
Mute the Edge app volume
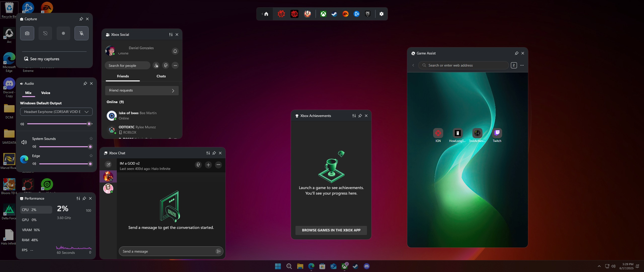tap(34, 164)
